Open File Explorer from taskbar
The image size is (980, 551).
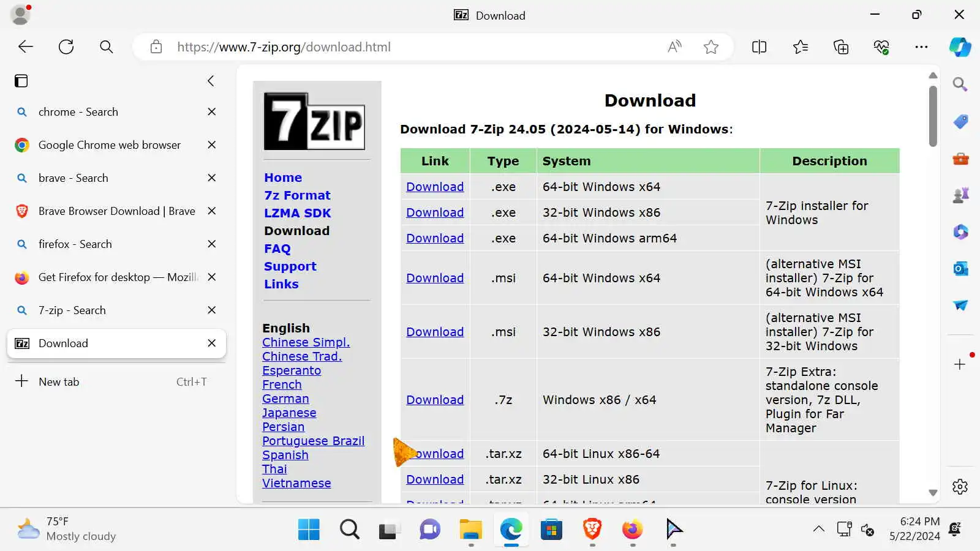470,529
